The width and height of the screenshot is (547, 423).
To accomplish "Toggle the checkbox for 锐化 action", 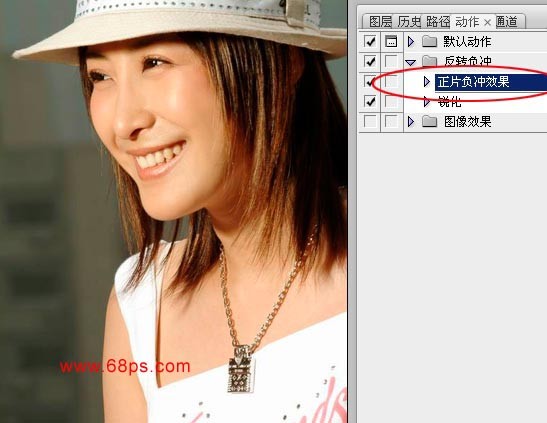I will pos(369,101).
